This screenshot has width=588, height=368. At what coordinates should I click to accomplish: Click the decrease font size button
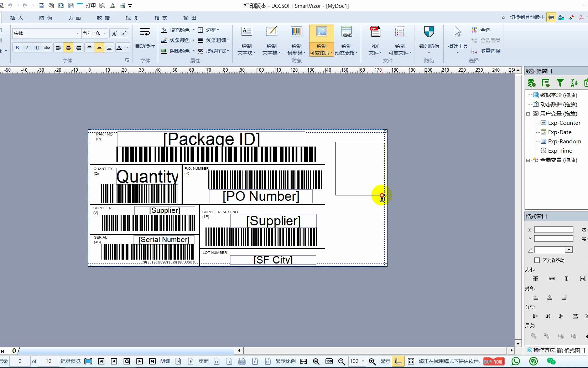point(124,34)
